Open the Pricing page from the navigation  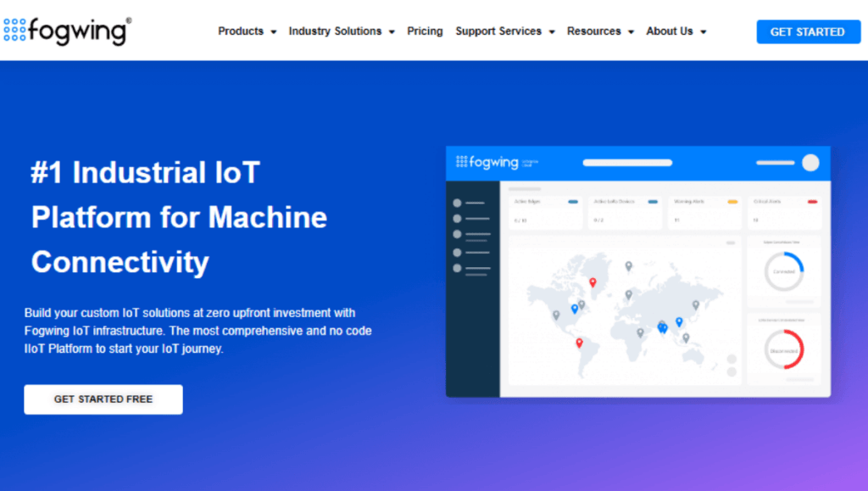point(425,31)
